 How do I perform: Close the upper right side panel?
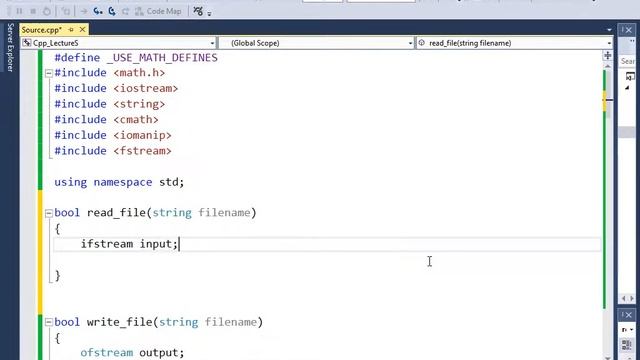(628, 30)
